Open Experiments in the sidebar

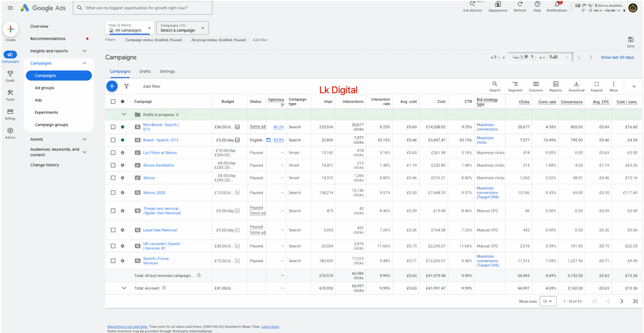tap(46, 112)
